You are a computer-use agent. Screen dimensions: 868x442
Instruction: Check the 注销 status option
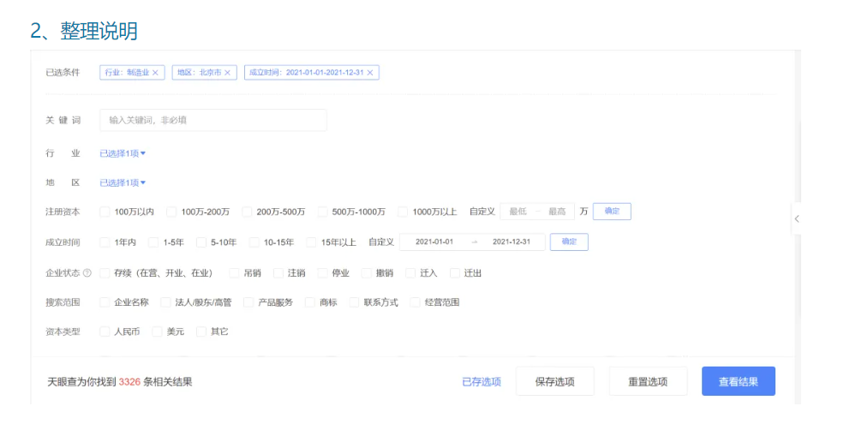(x=278, y=272)
